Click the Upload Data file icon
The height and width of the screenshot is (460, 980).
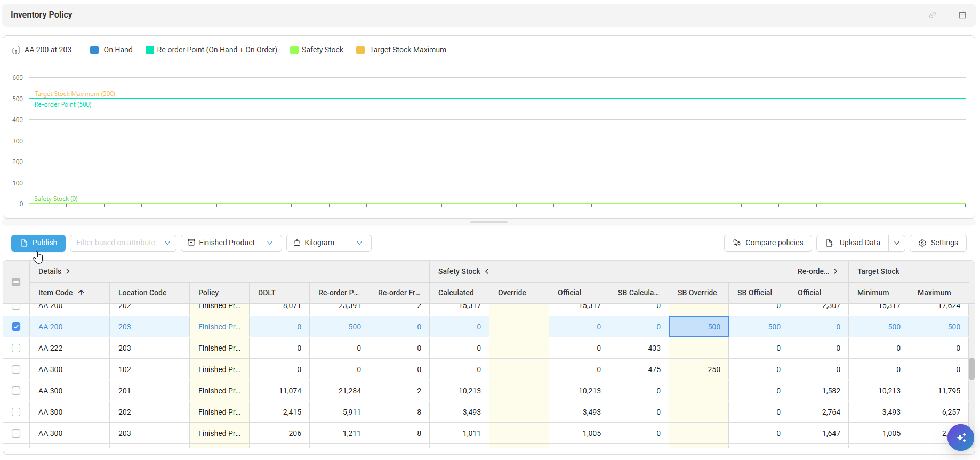(x=829, y=243)
